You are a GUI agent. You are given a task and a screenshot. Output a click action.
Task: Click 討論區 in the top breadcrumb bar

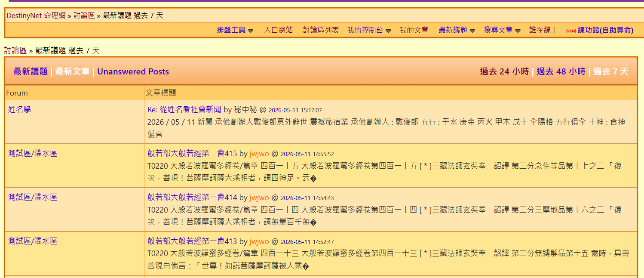pyautogui.click(x=84, y=15)
